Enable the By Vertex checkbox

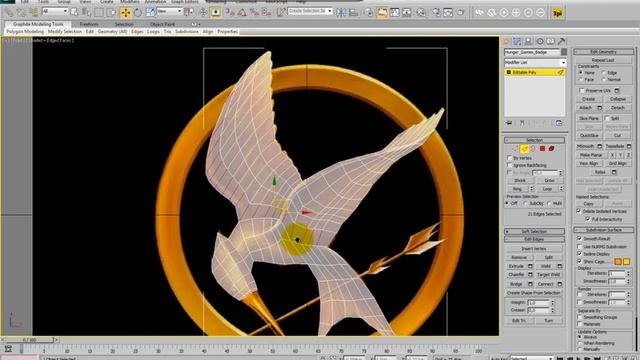click(x=509, y=158)
